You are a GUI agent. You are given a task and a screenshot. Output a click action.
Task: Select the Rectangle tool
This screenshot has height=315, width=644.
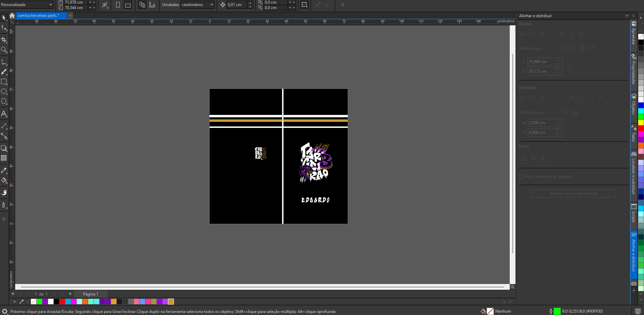click(x=4, y=82)
